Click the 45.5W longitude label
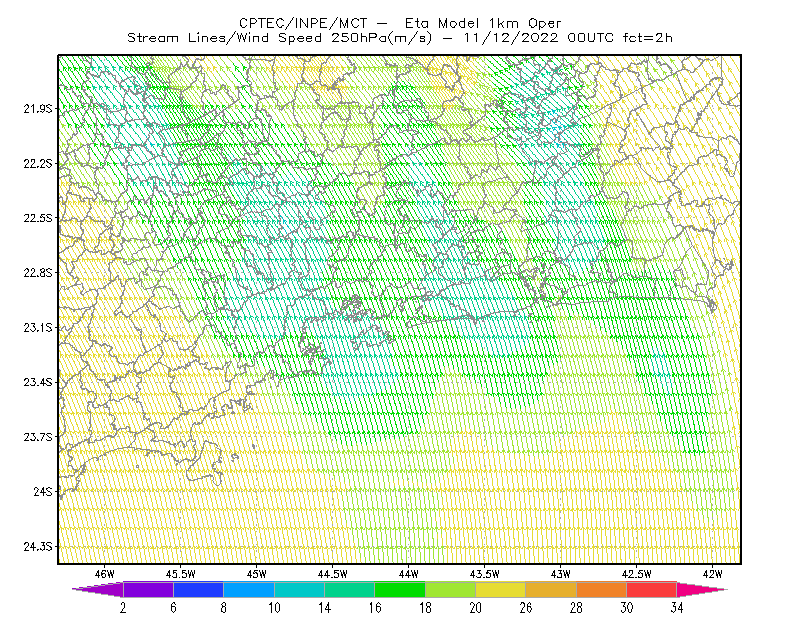This screenshot has width=800, height=618. pyautogui.click(x=181, y=574)
